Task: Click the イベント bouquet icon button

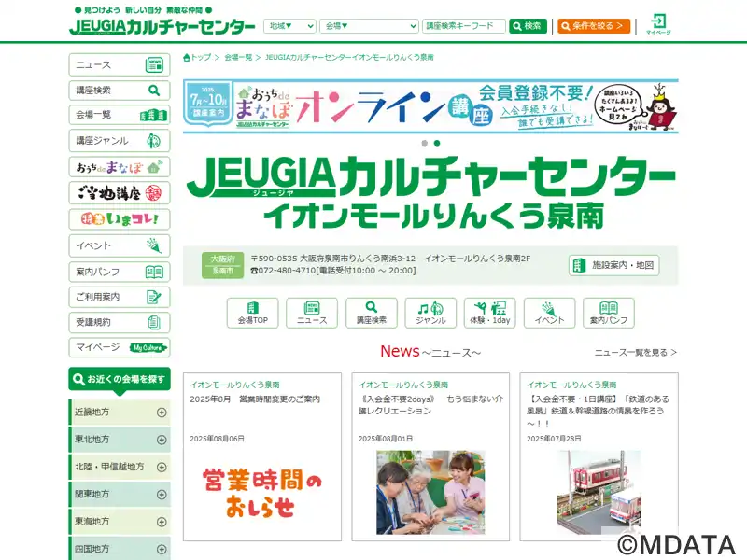Action: 549,313
